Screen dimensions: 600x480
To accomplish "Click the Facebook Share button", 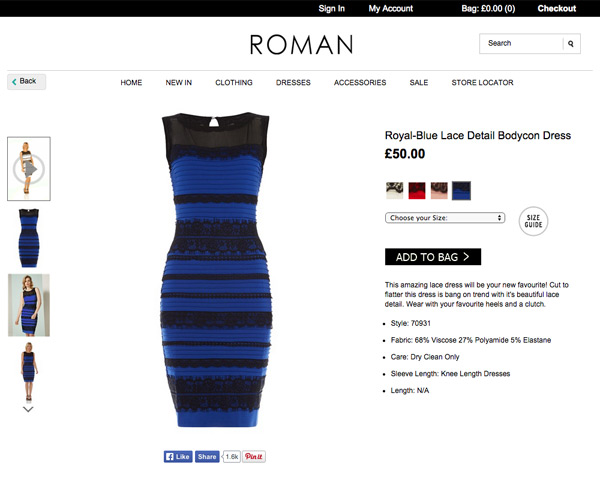I will pyautogui.click(x=207, y=457).
